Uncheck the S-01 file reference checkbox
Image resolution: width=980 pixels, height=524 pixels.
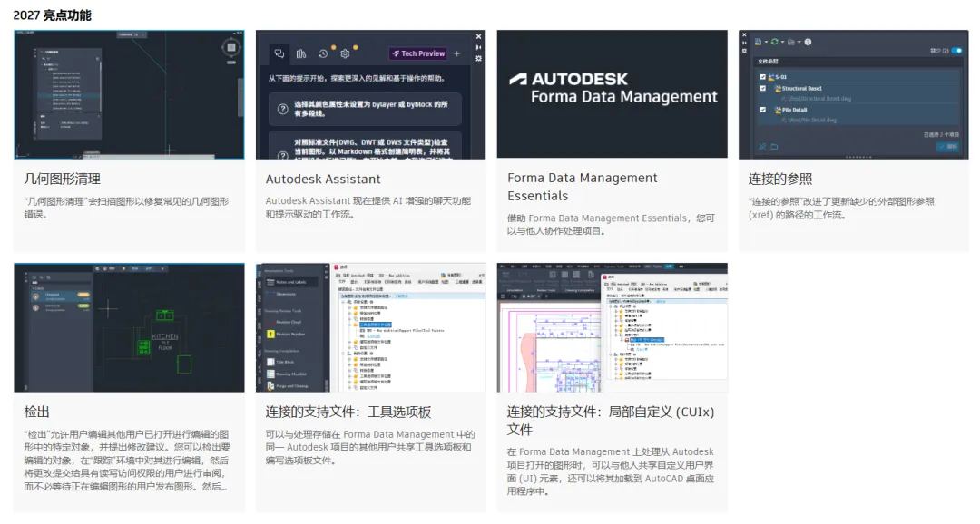(x=762, y=77)
